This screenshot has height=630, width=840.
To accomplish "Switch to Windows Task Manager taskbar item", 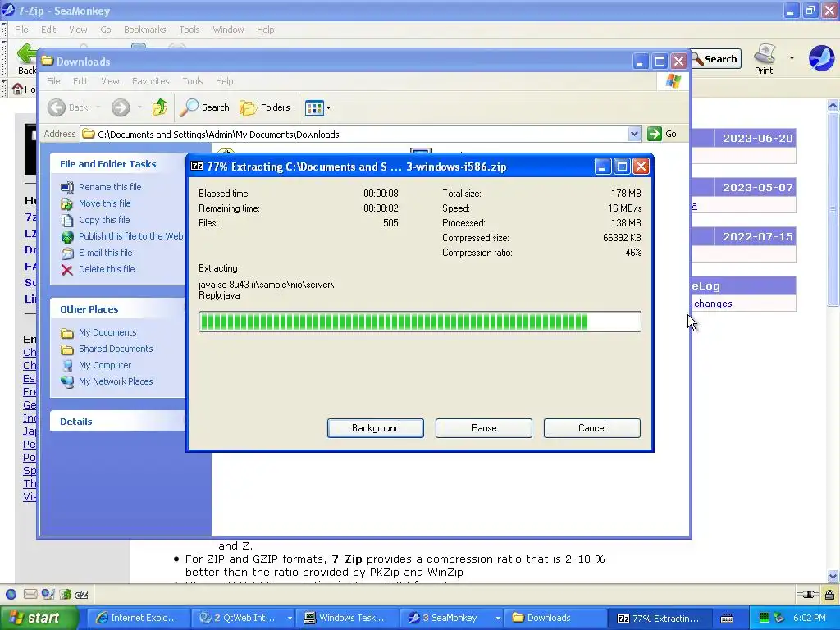I will click(x=346, y=618).
